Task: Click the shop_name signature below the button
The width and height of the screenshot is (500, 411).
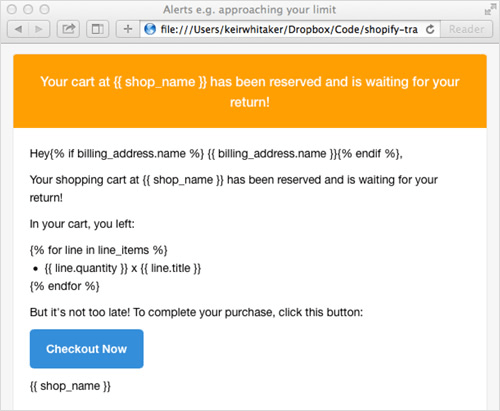Action: (x=70, y=386)
